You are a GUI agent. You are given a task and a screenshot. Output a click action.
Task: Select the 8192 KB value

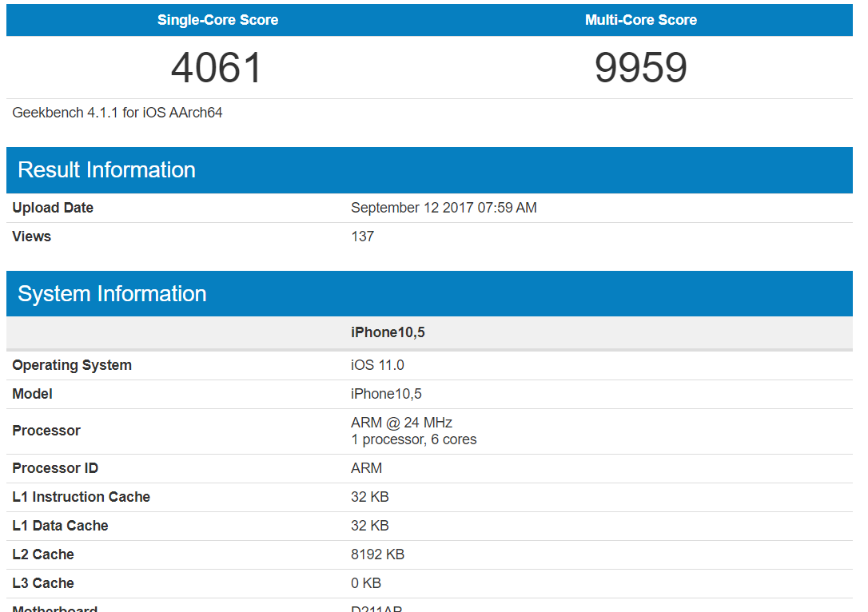pos(377,554)
